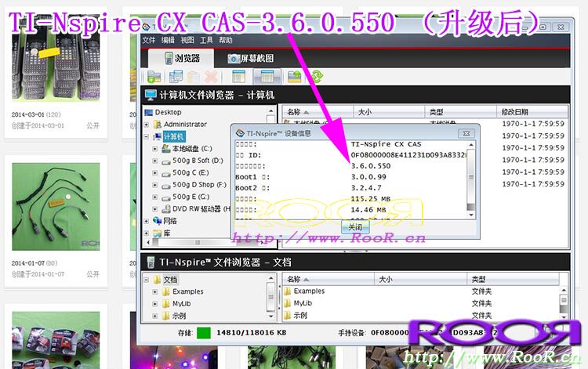Image resolution: width=588 pixels, height=369 pixels.
Task: Expand the 示例 node in handheld tree
Action: 155,316
